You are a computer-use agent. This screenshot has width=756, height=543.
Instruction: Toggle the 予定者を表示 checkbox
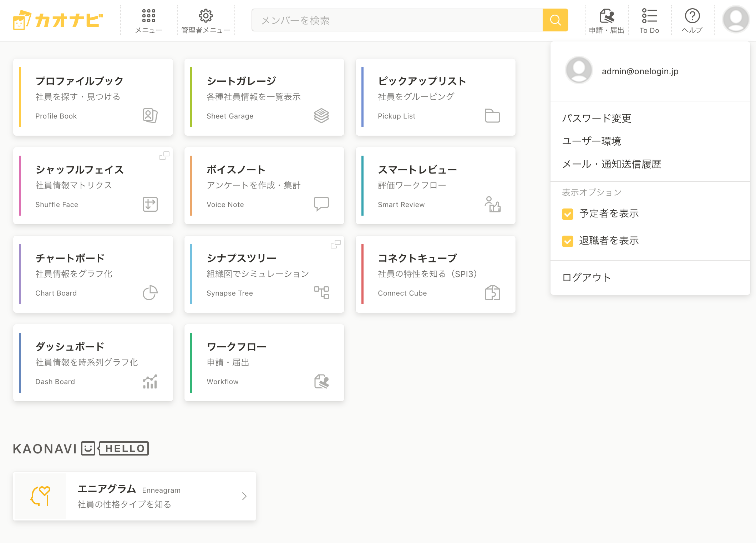[568, 214]
